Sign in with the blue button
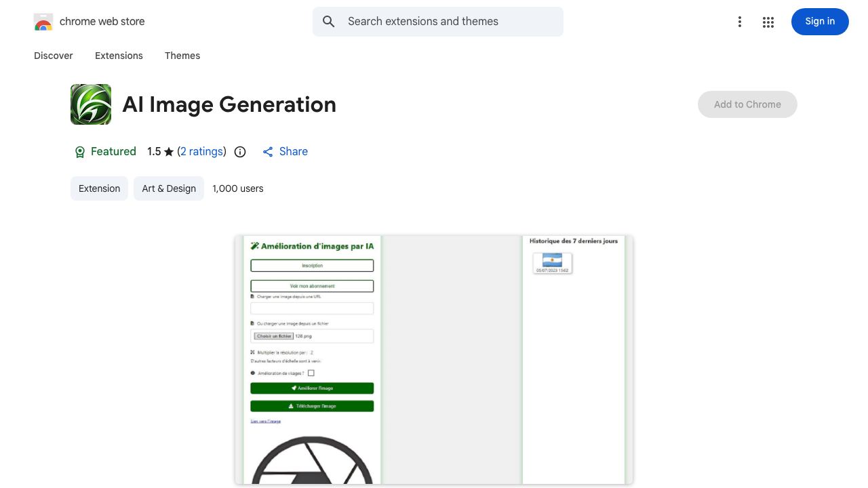The image size is (868, 488). 820,22
